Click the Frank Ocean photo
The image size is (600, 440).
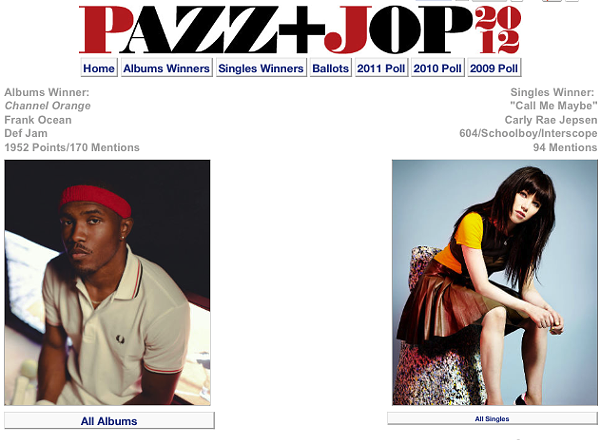pos(107,282)
